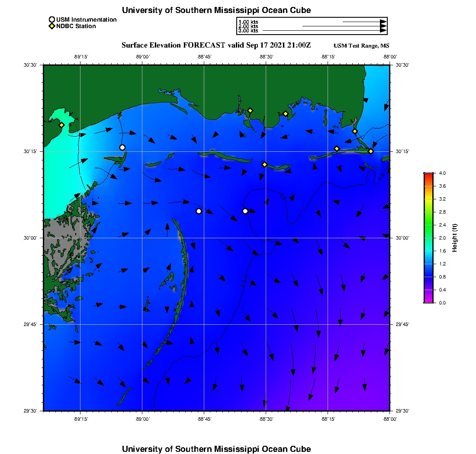
Task: Click the NDBC station diamond at far west bay
Action: (61, 125)
